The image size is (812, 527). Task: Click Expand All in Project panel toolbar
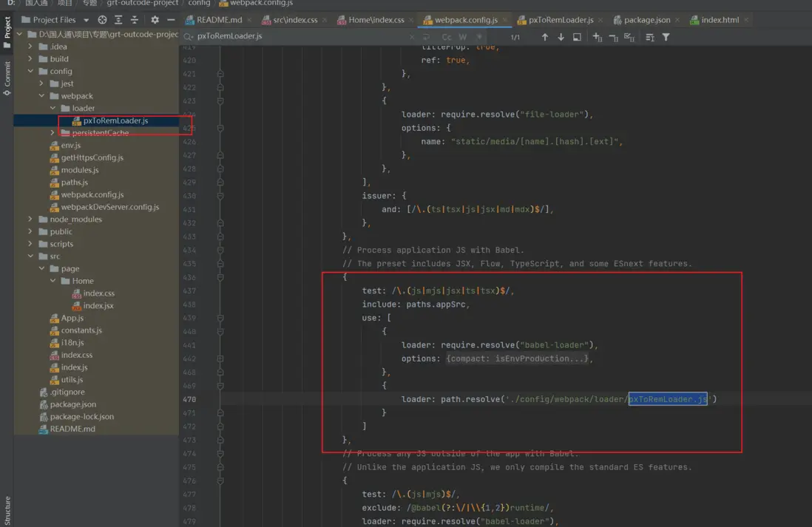tap(118, 20)
